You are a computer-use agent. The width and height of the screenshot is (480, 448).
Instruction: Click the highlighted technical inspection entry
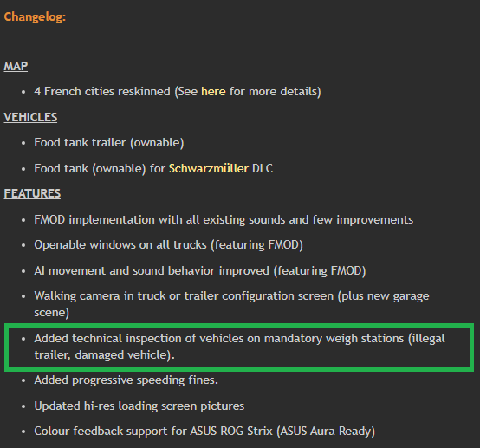(239, 347)
